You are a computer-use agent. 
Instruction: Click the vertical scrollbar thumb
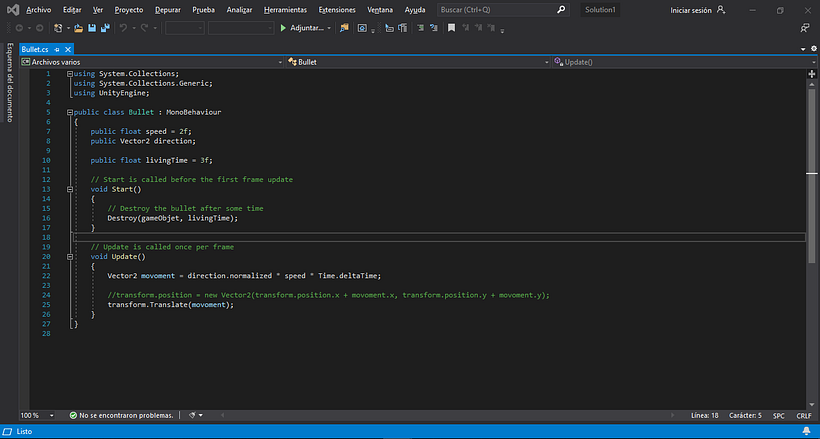point(812,176)
